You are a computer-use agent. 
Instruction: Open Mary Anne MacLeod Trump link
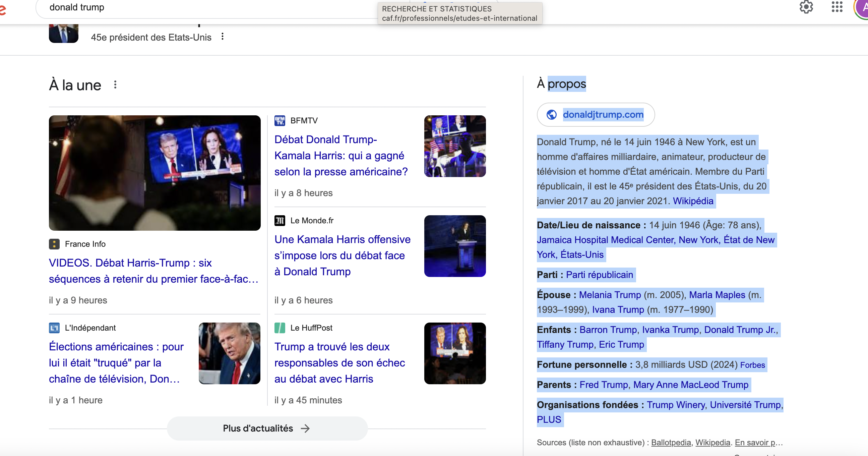pos(691,385)
